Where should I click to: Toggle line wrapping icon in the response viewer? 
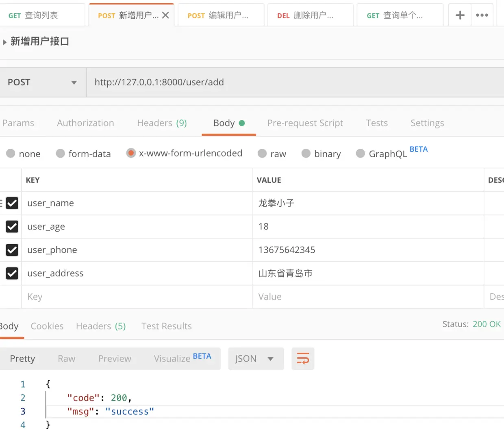point(302,359)
